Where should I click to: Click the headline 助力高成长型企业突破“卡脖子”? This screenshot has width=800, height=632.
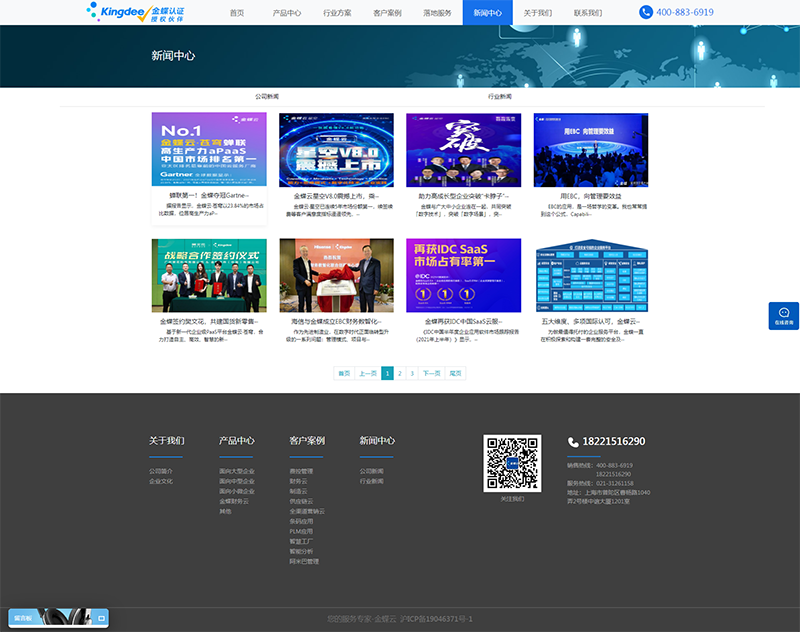464,196
